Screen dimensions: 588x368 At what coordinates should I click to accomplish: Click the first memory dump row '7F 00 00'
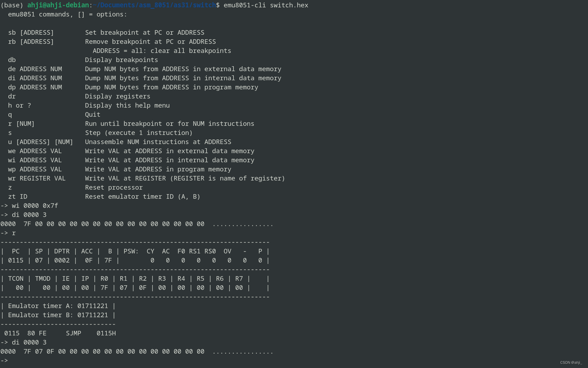click(137, 224)
